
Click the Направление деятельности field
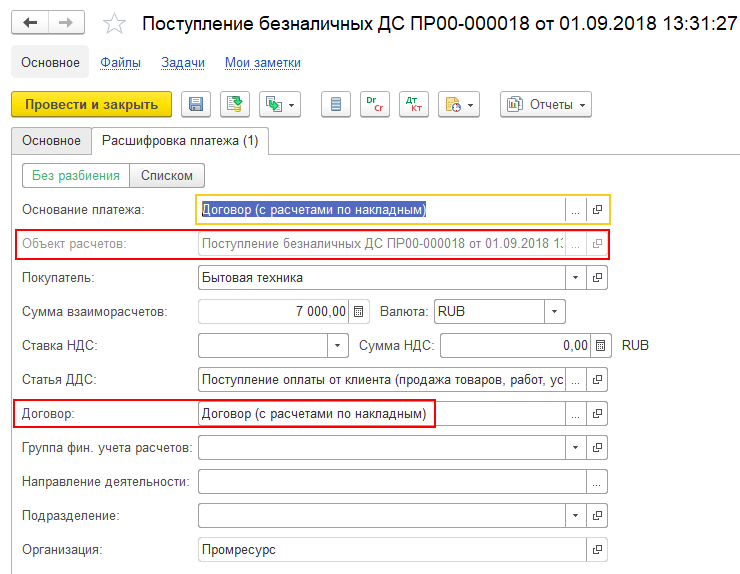[x=392, y=481]
